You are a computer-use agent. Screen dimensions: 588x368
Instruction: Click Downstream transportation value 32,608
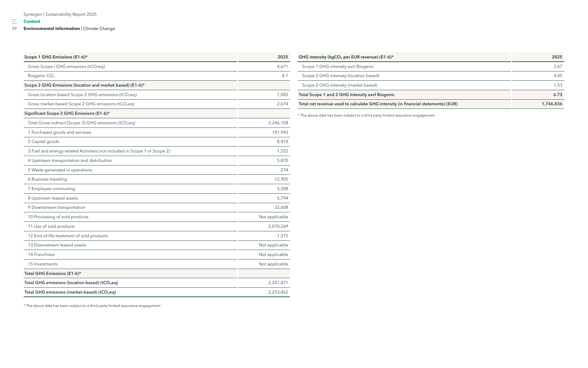point(281,207)
